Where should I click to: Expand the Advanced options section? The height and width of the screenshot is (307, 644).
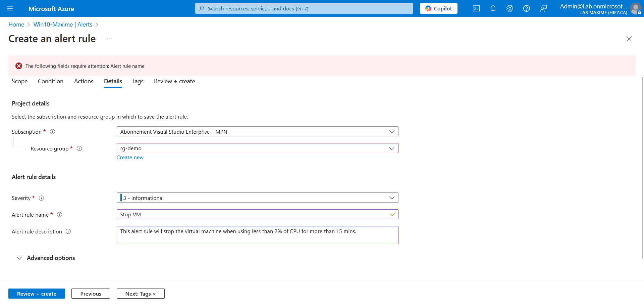click(x=46, y=258)
